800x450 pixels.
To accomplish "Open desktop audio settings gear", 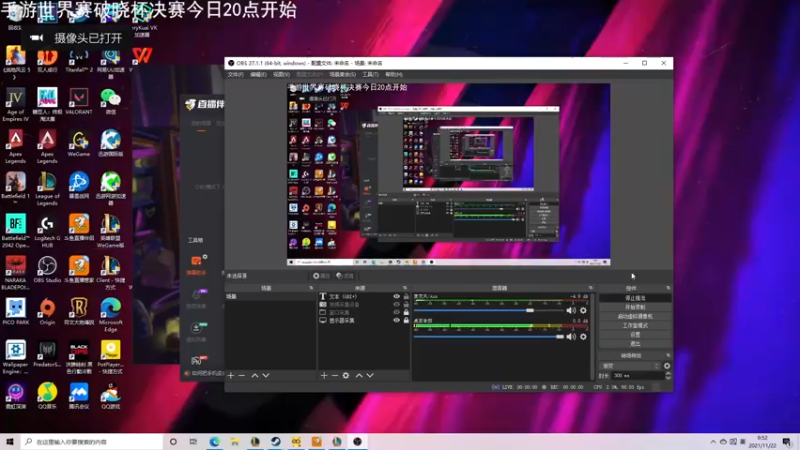I will tap(583, 337).
